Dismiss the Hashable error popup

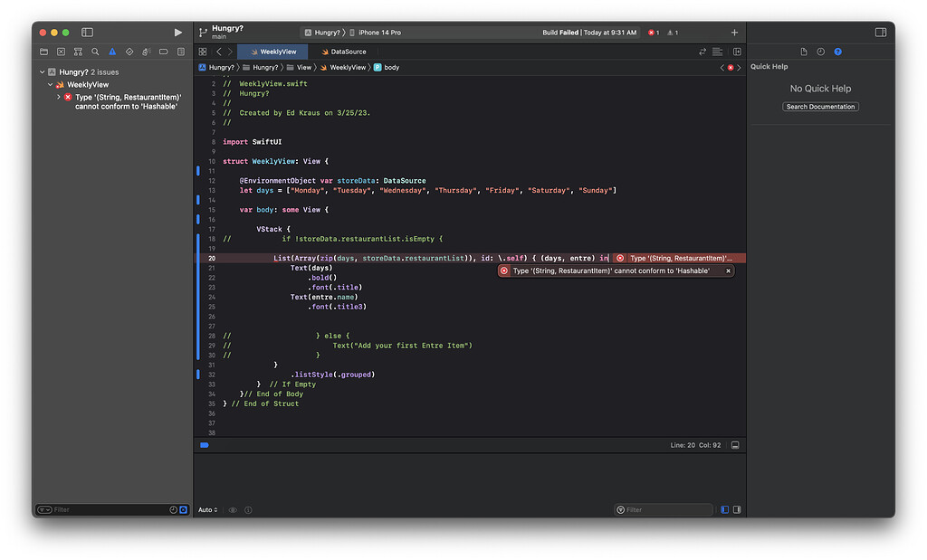click(728, 271)
